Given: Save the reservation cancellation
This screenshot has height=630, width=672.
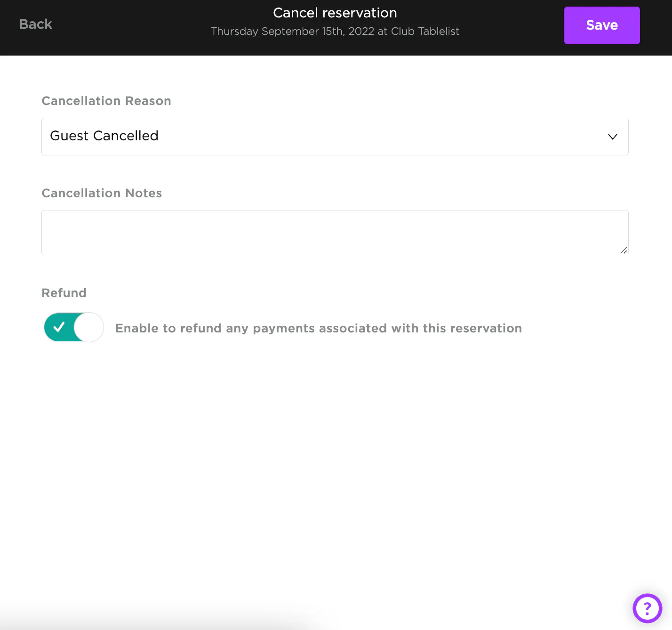Looking at the screenshot, I should click(601, 25).
